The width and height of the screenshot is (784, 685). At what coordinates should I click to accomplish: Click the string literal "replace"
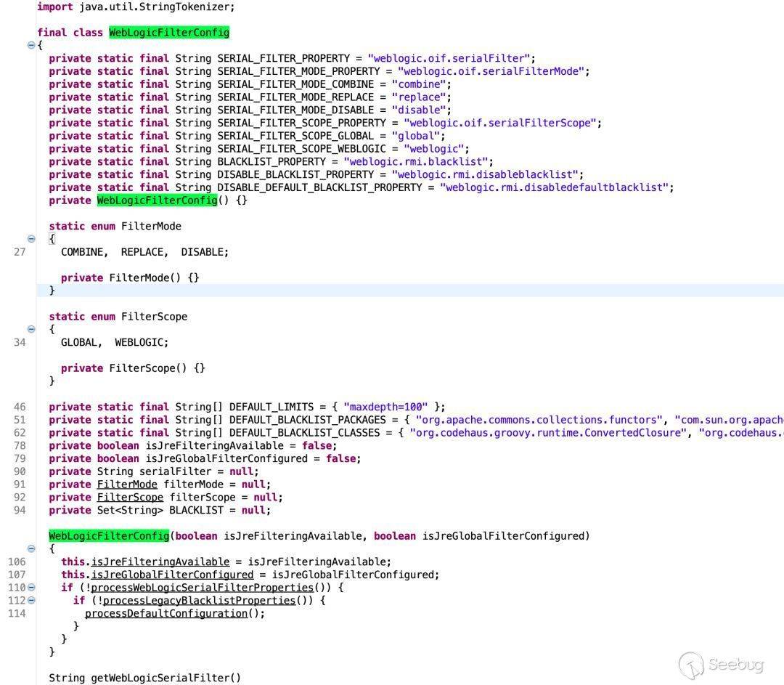point(419,97)
